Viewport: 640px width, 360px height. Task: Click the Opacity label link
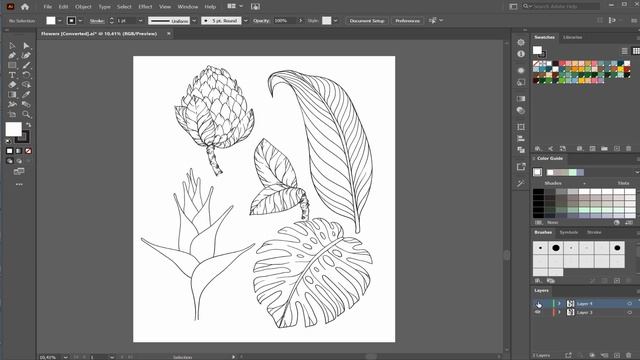point(261,21)
